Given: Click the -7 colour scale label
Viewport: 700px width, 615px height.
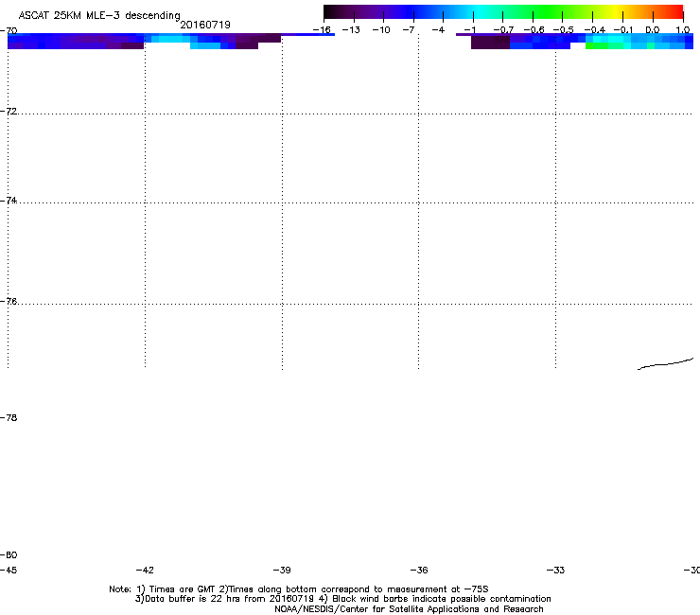Looking at the screenshot, I should (x=409, y=30).
